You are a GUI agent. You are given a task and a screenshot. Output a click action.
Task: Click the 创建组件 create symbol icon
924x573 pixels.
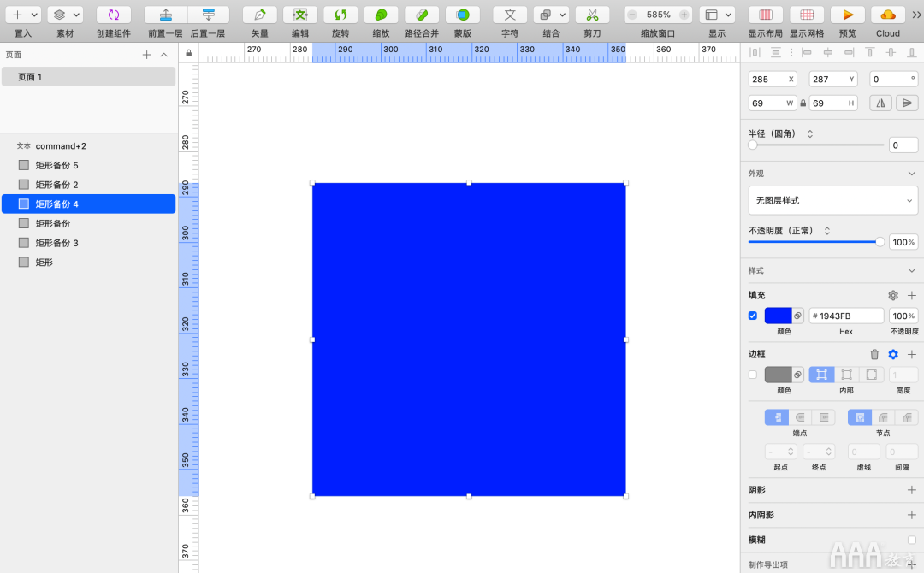click(x=114, y=15)
